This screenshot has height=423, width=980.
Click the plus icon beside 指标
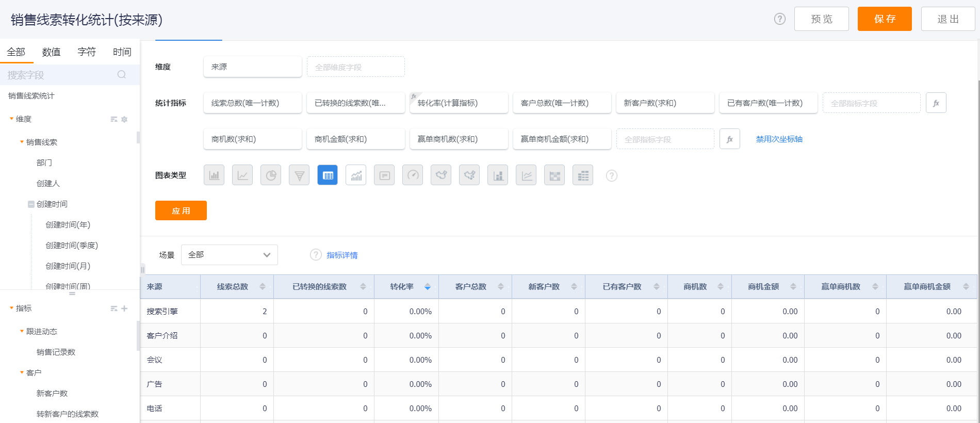[124, 308]
